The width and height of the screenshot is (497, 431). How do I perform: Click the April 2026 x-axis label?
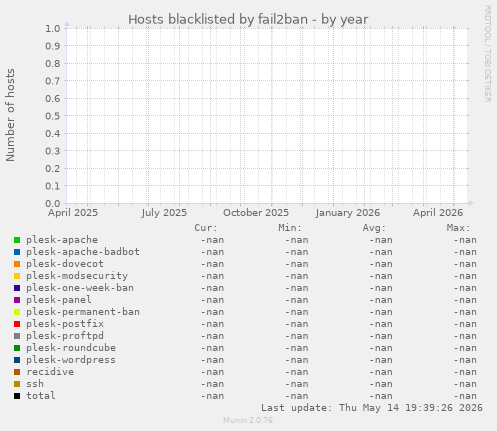[438, 213]
